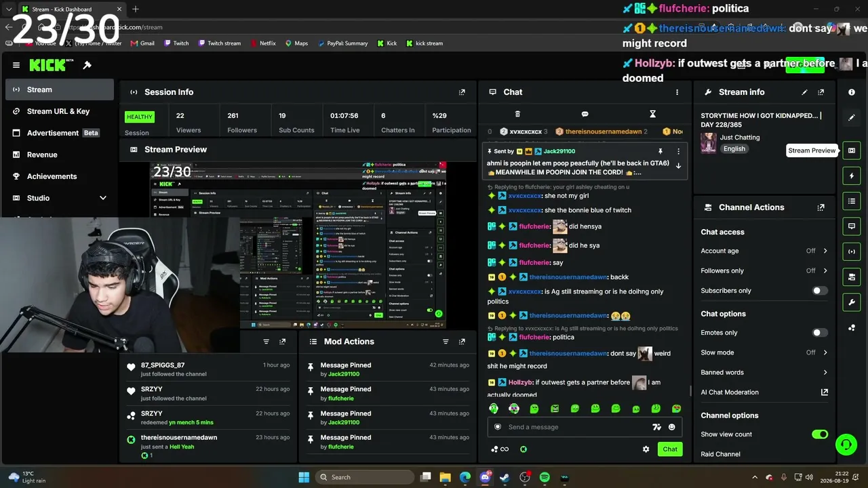This screenshot has width=868, height=488.
Task: Click the 87_SPIGGS_87 follow activity entry
Action: pos(208,369)
